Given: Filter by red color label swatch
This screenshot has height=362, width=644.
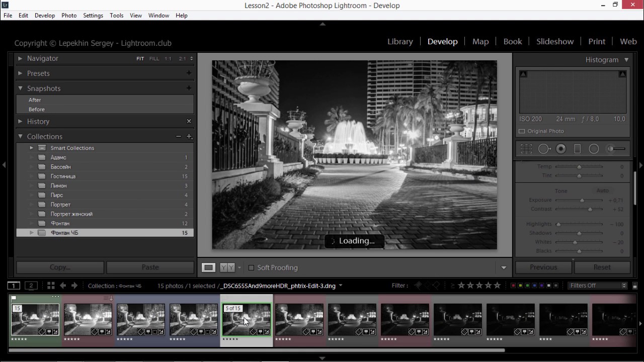Looking at the screenshot, I should pyautogui.click(x=513, y=286).
